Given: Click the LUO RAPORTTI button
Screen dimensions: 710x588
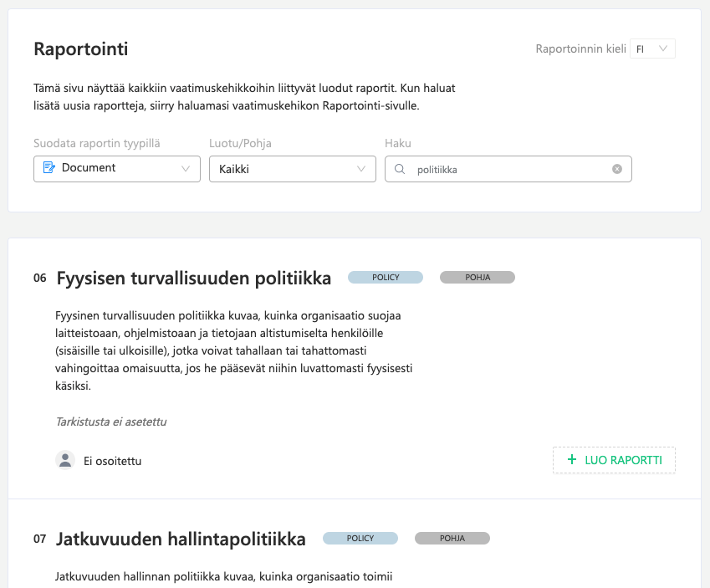Looking at the screenshot, I should pyautogui.click(x=614, y=460).
